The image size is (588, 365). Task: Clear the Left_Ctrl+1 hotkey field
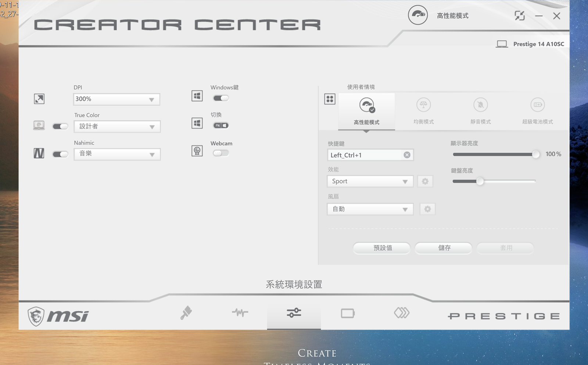coord(407,155)
